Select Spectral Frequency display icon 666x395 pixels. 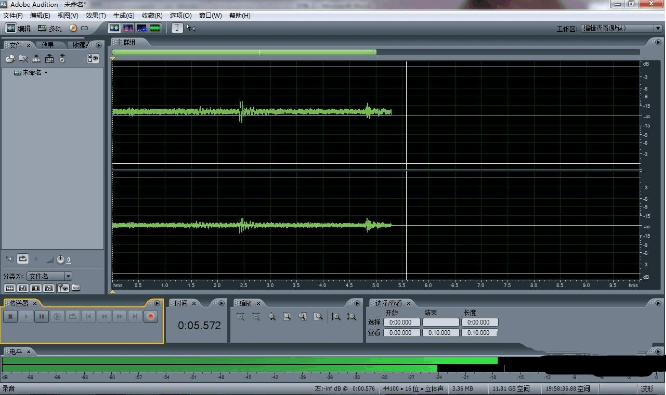pos(128,28)
